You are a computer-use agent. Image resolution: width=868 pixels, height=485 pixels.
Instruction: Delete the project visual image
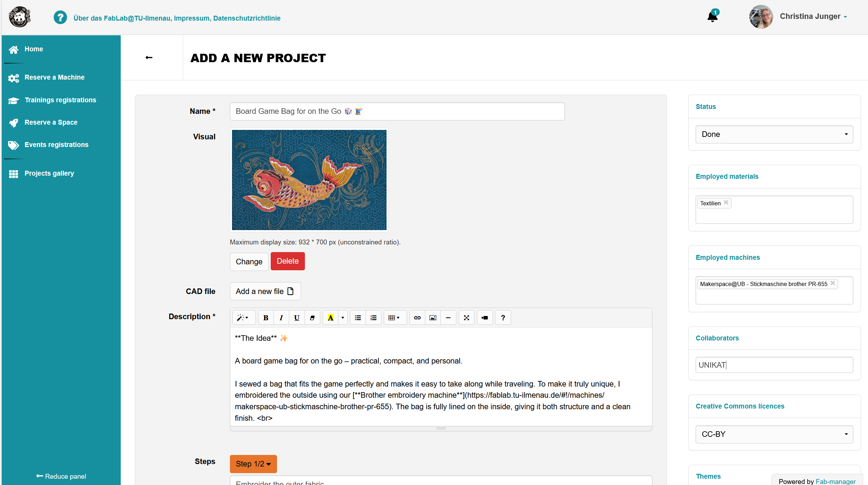tap(287, 261)
